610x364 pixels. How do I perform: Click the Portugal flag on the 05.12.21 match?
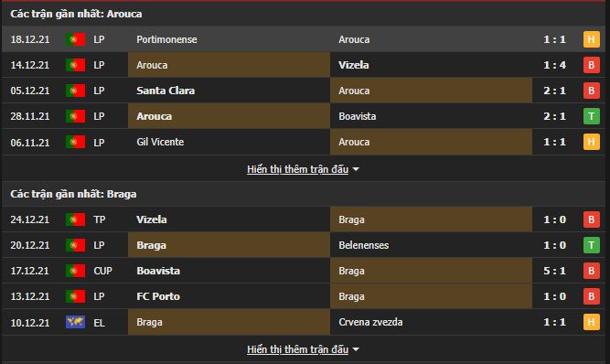pyautogui.click(x=76, y=91)
